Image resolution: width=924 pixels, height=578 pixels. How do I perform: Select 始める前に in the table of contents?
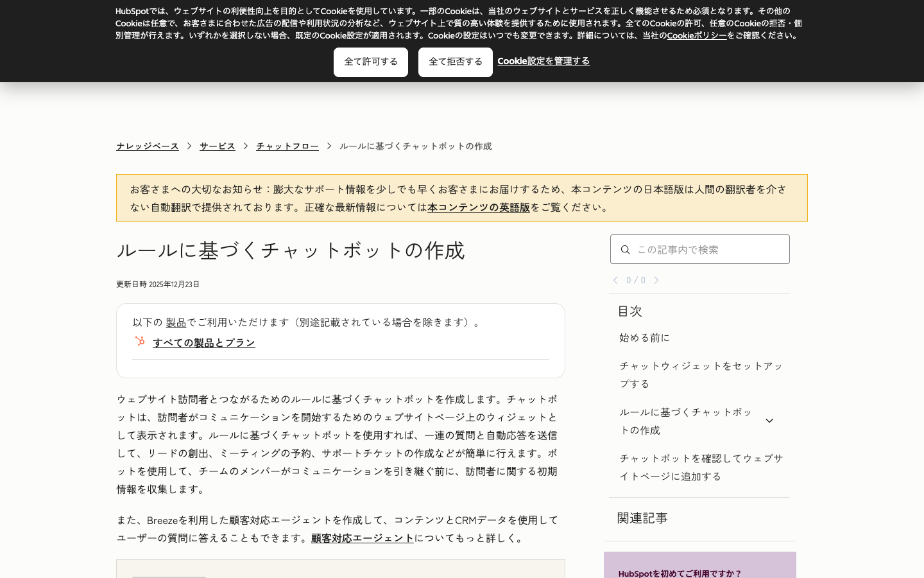pyautogui.click(x=644, y=337)
